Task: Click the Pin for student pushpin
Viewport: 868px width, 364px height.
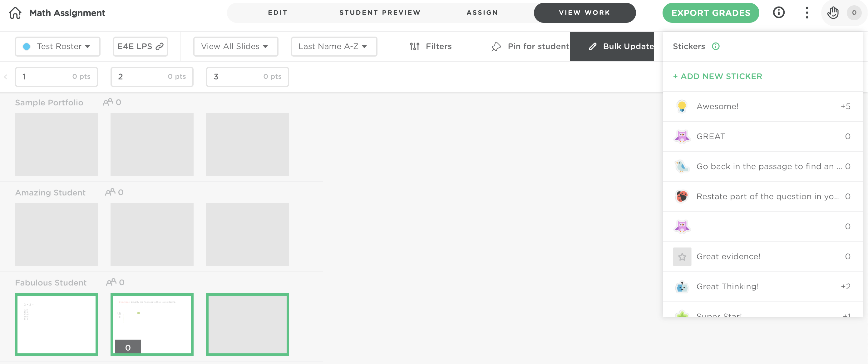Action: pyautogui.click(x=496, y=46)
